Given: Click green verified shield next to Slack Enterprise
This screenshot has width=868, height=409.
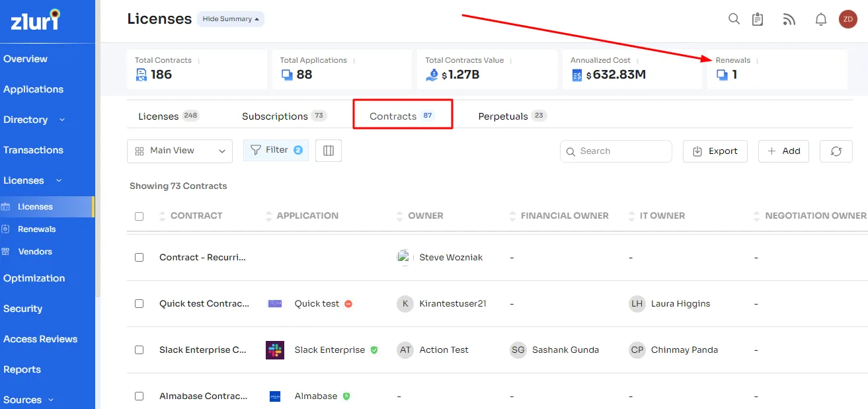Looking at the screenshot, I should [374, 350].
